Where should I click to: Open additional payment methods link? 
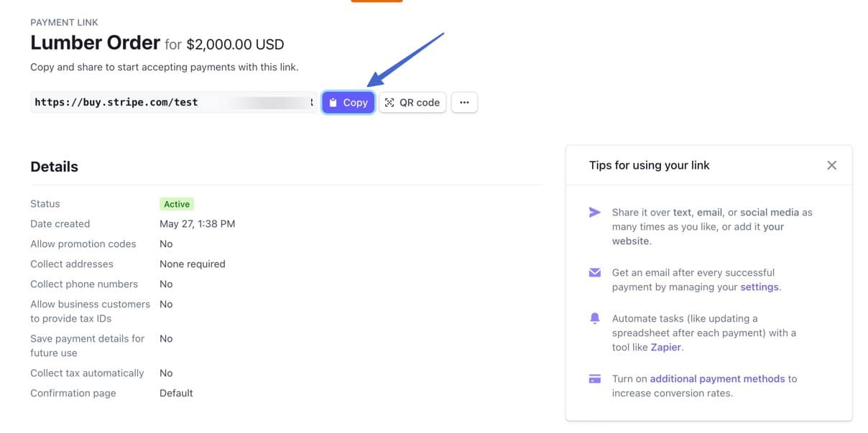(717, 379)
